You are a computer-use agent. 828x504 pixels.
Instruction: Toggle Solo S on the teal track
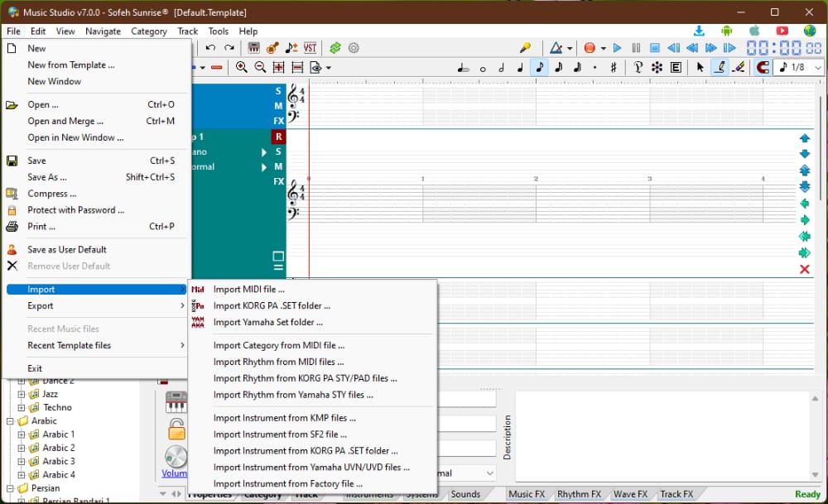278,151
